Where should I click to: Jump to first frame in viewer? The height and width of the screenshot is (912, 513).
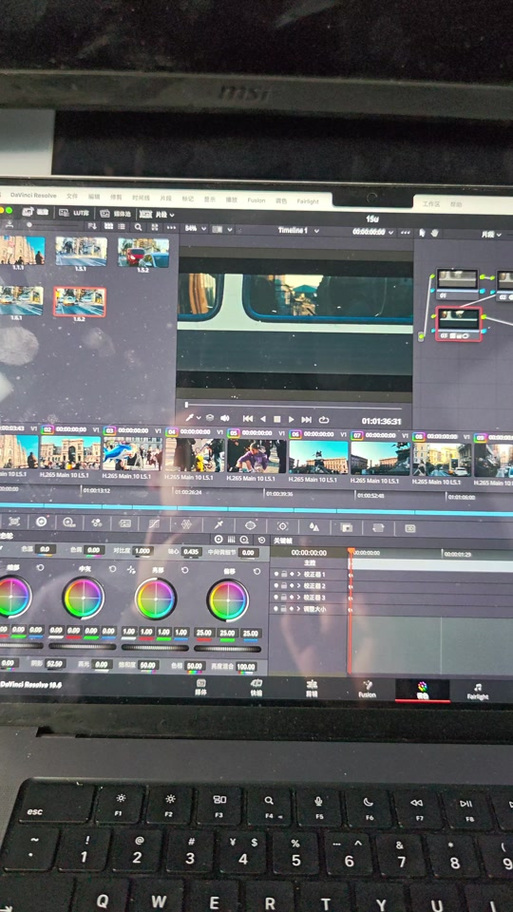click(248, 419)
